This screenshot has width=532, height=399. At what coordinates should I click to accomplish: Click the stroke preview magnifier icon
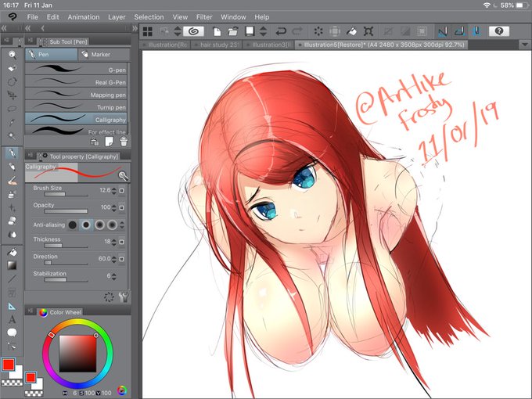[x=123, y=176]
